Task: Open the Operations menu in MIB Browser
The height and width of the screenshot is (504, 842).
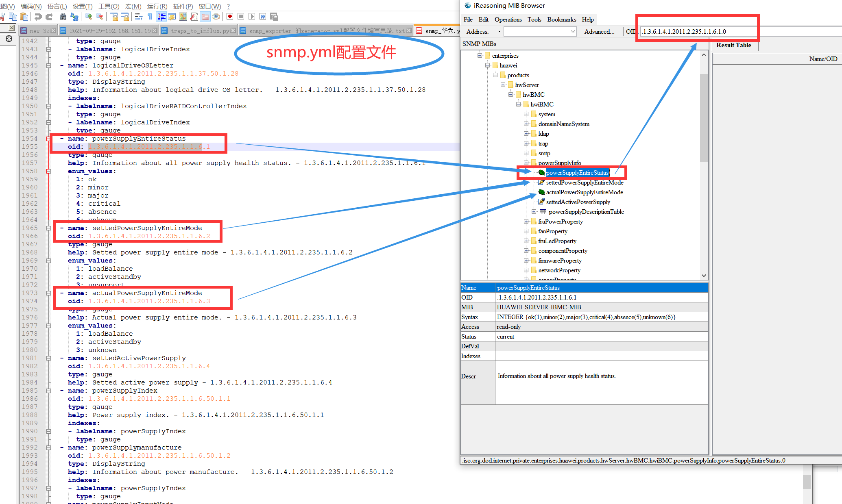Action: tap(508, 19)
